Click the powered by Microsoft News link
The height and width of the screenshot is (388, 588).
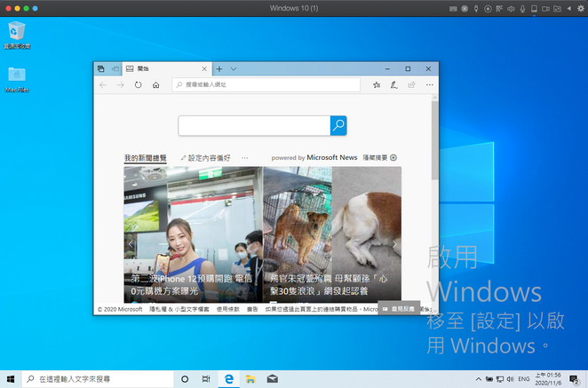point(314,158)
